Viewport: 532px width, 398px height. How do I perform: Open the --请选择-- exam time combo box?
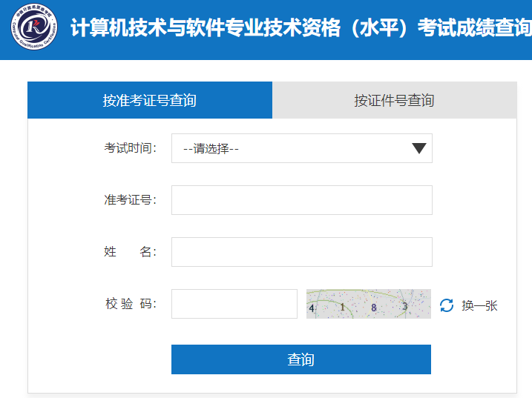pyautogui.click(x=302, y=148)
